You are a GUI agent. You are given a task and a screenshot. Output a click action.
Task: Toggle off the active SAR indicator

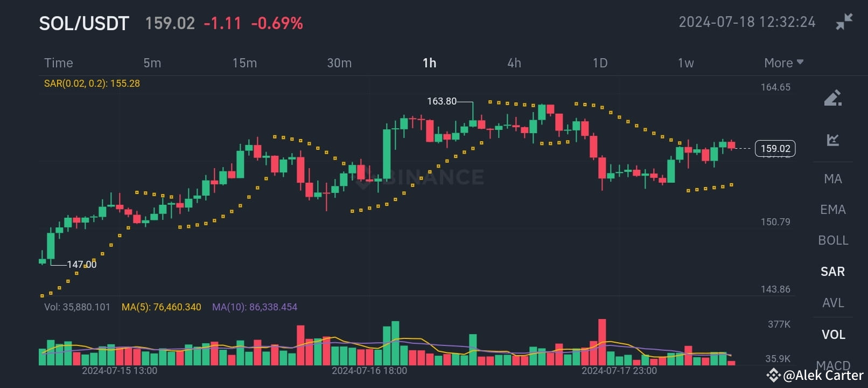click(x=832, y=272)
